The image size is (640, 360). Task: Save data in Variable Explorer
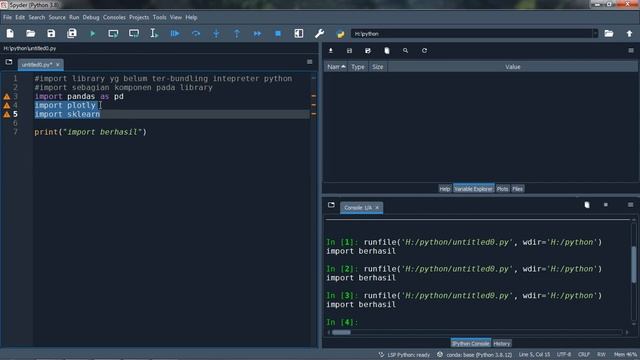tap(349, 51)
